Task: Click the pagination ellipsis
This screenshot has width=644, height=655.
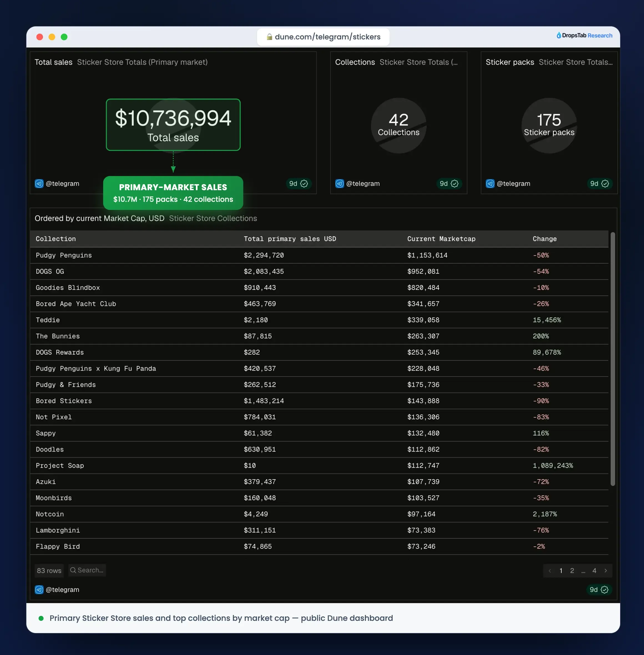Action: click(583, 571)
